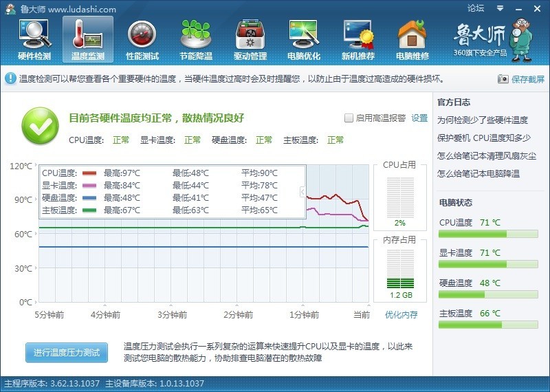Select the 温度监测 temperature monitoring tab
Viewport: 550px width, 392px height.
[88, 40]
